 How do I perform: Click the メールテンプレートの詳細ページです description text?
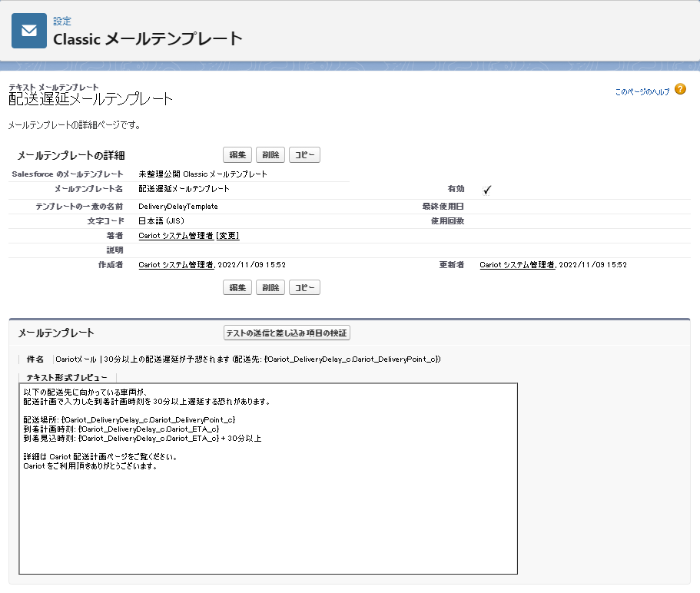point(75,125)
